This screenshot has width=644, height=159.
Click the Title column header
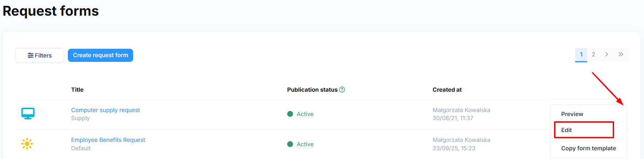point(77,90)
